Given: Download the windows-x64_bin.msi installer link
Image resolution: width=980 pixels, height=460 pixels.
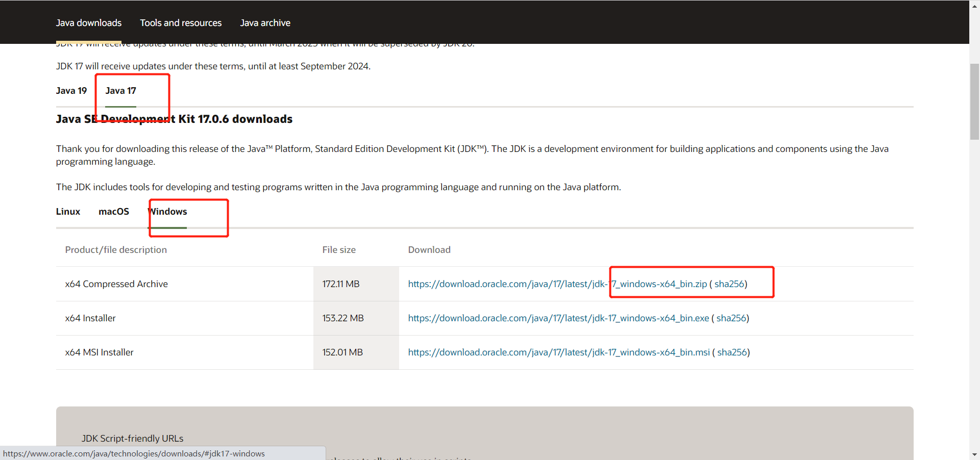Looking at the screenshot, I should (559, 352).
